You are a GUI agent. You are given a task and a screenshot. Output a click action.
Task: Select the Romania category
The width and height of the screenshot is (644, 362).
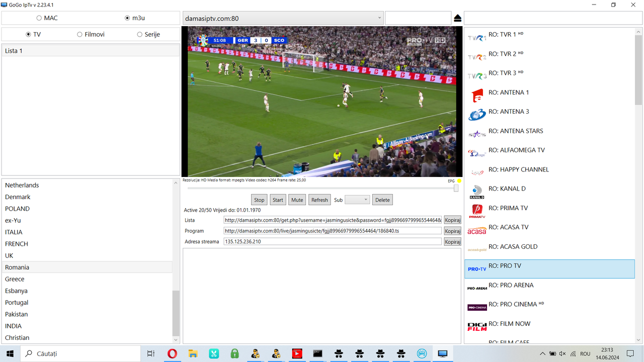coord(87,267)
